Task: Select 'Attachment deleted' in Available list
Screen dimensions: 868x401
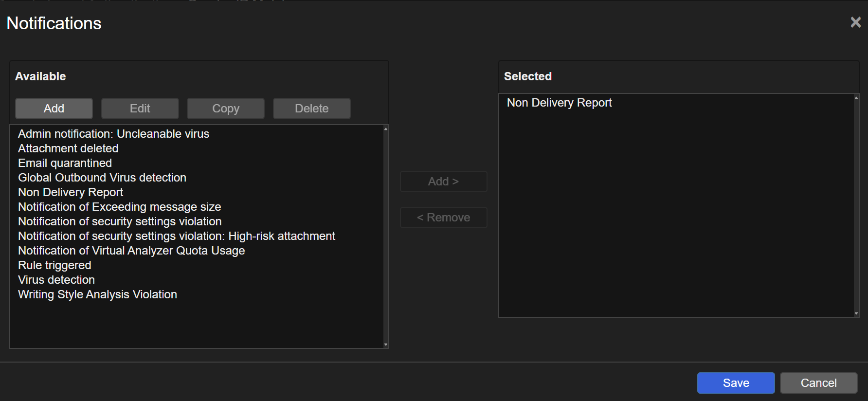Action: (x=68, y=148)
